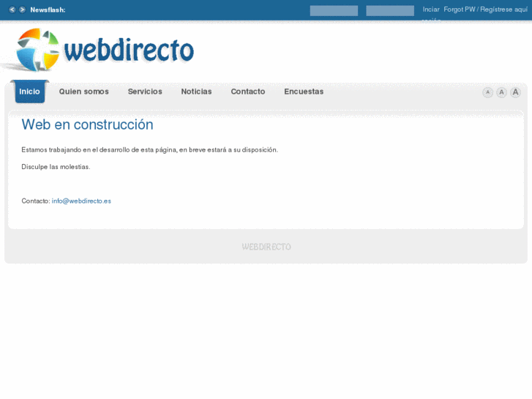Increase font size with largest A icon
Viewport: 532px width, 399px height.
(515, 92)
